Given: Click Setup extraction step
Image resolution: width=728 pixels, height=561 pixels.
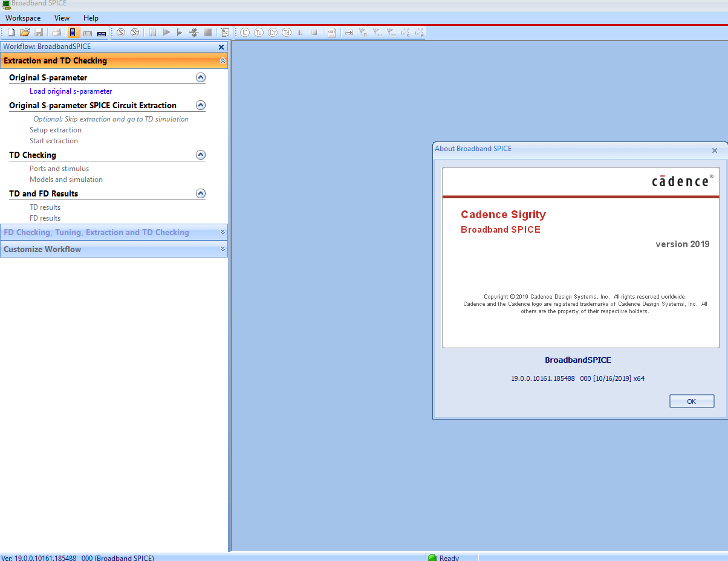Looking at the screenshot, I should click(x=56, y=130).
